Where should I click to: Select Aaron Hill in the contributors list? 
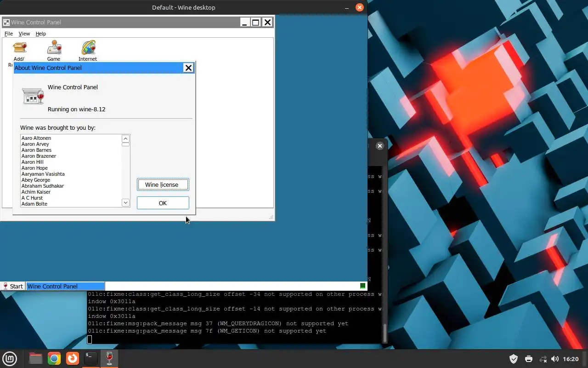(x=32, y=162)
